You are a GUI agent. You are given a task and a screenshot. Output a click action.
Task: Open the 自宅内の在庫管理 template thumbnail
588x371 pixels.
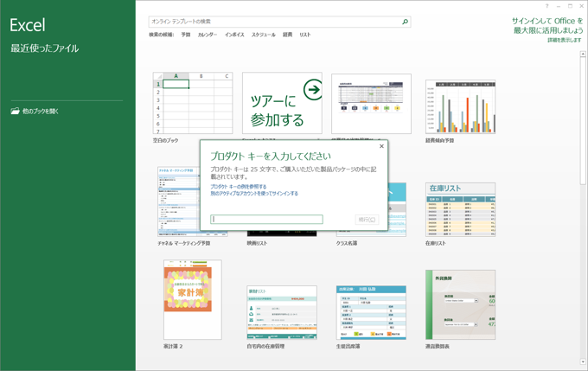click(282, 313)
